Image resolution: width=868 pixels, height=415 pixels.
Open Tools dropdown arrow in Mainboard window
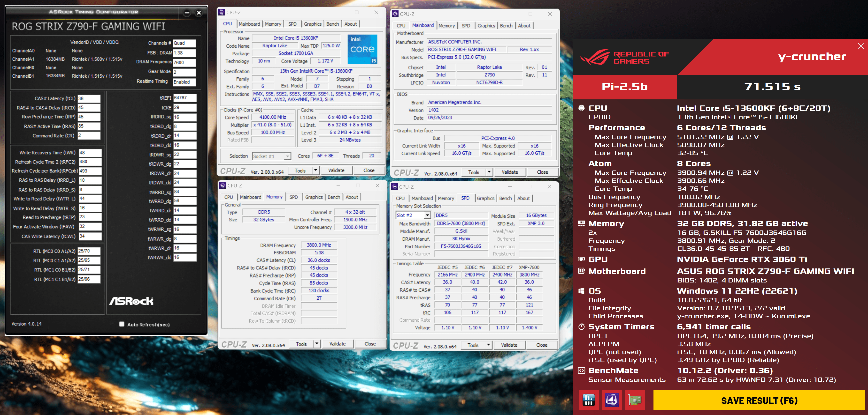coord(489,172)
